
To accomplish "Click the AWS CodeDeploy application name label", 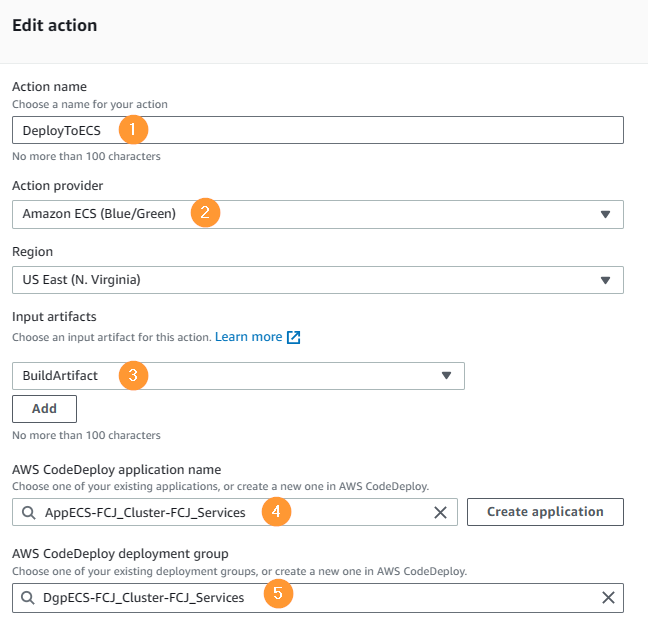I will tap(117, 469).
